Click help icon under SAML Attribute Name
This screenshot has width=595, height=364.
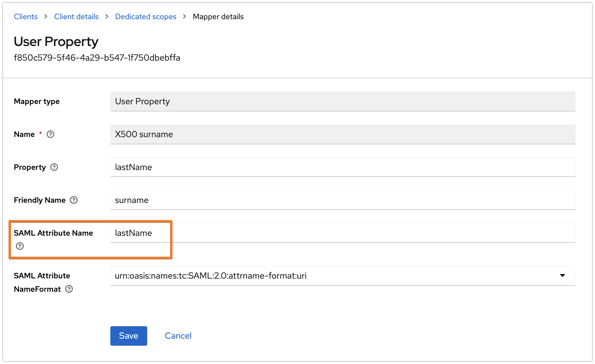(x=20, y=246)
